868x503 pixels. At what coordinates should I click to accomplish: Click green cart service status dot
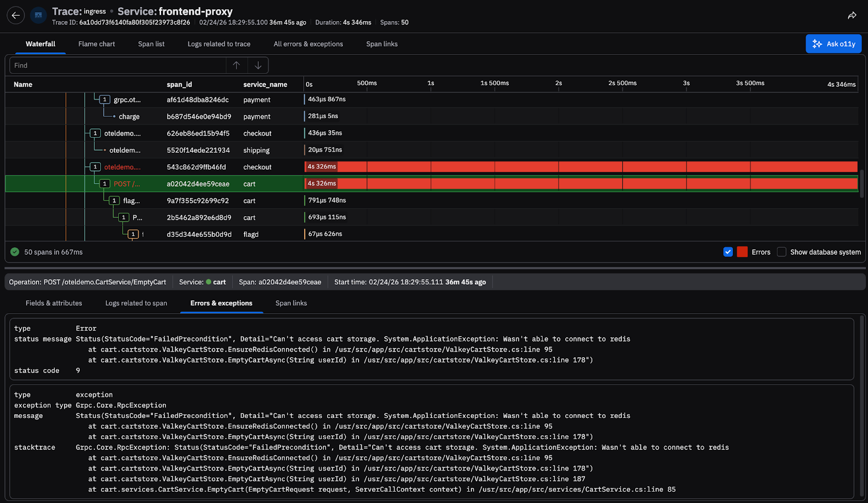click(208, 282)
